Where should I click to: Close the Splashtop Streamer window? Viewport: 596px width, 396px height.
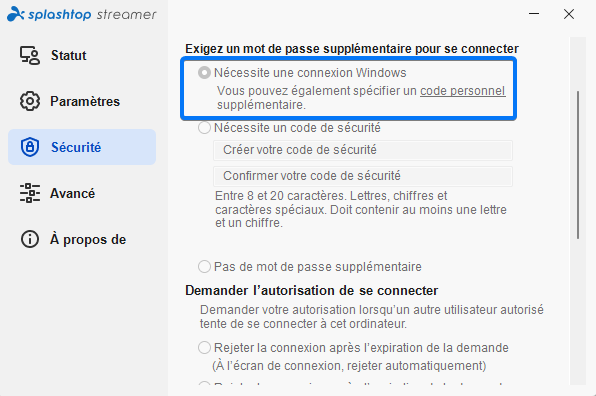point(569,14)
